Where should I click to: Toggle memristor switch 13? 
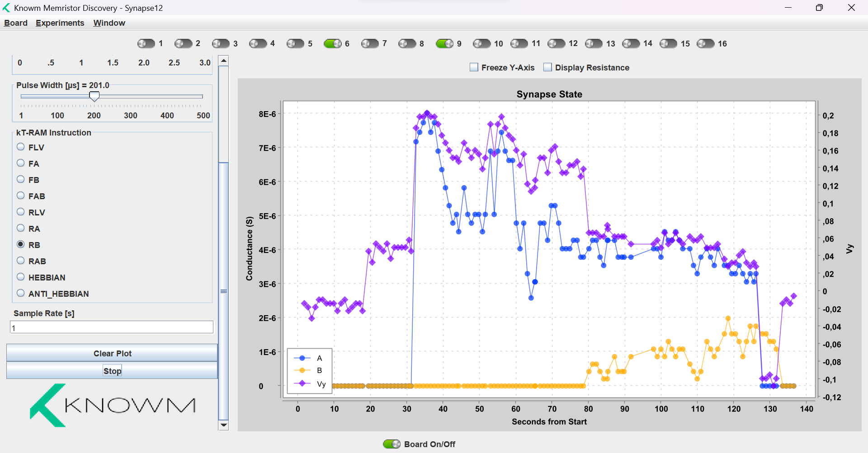click(x=594, y=43)
